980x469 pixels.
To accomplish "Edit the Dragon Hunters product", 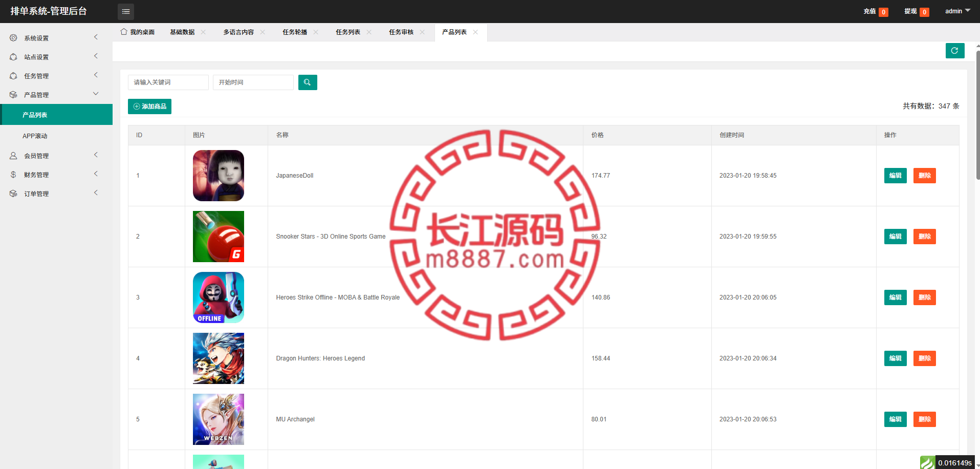I will pyautogui.click(x=896, y=358).
